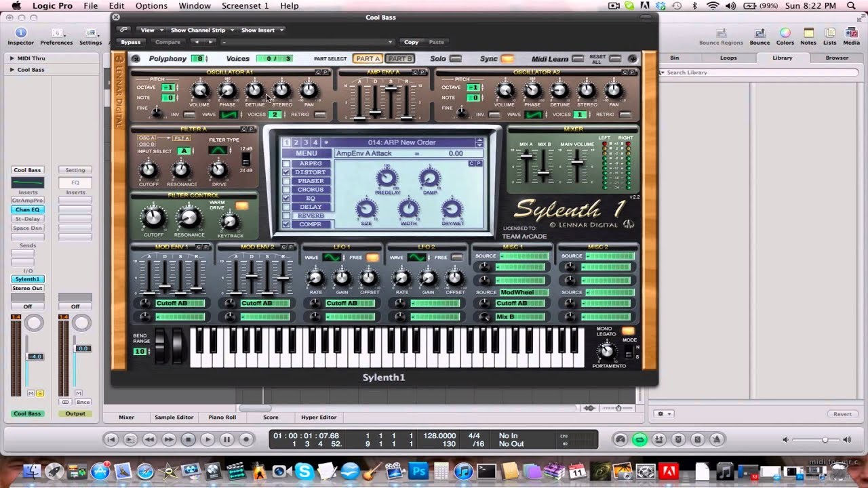
Task: Select PART B in Sylenth1
Action: 400,59
